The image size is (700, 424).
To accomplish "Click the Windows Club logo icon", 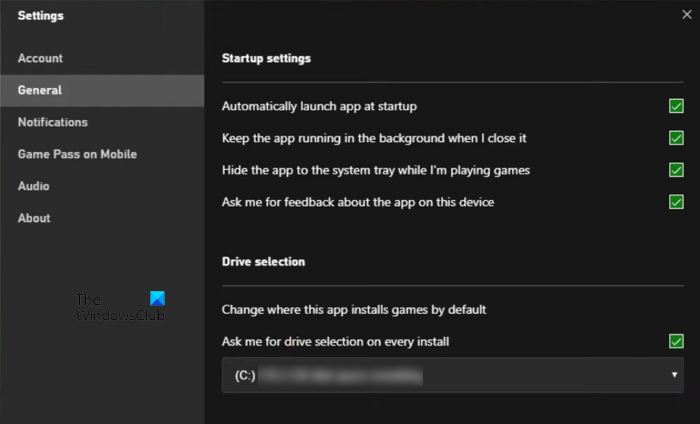I will coord(156,299).
